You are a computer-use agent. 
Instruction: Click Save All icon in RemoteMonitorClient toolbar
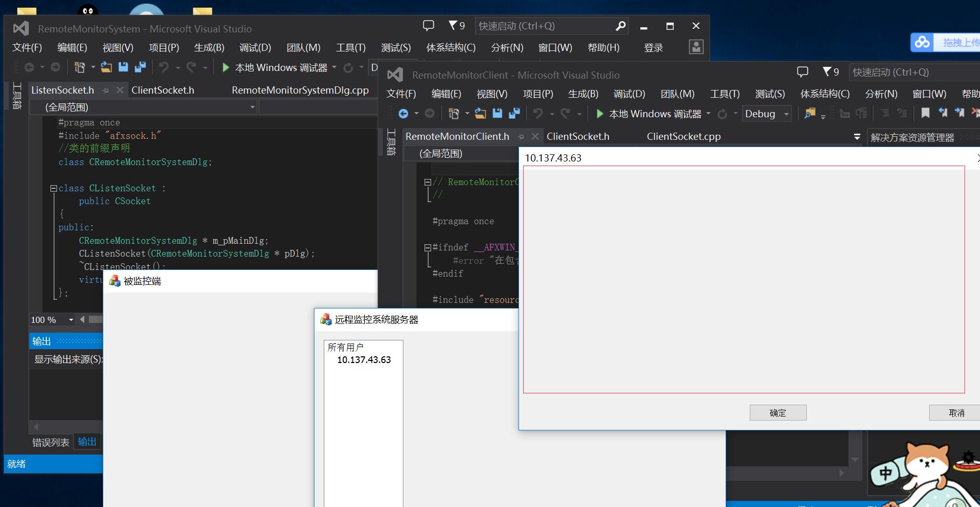click(x=514, y=114)
